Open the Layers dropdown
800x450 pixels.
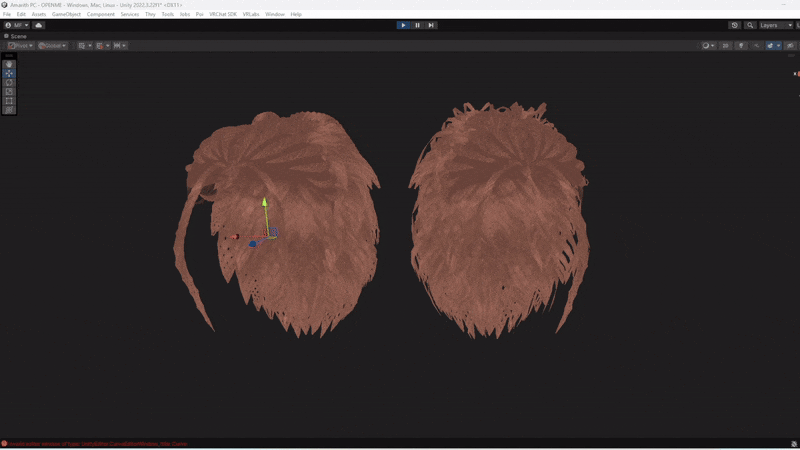[x=774, y=25]
